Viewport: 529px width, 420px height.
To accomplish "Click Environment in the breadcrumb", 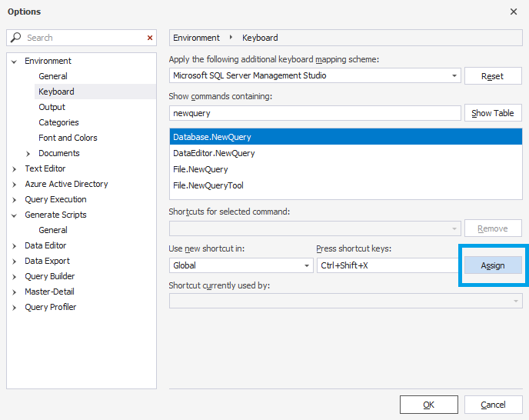I will coord(196,38).
